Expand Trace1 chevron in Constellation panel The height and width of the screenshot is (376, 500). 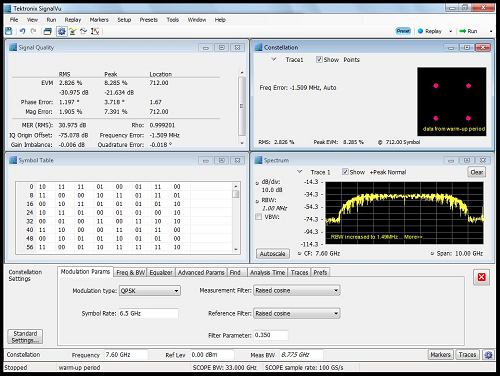tap(274, 59)
